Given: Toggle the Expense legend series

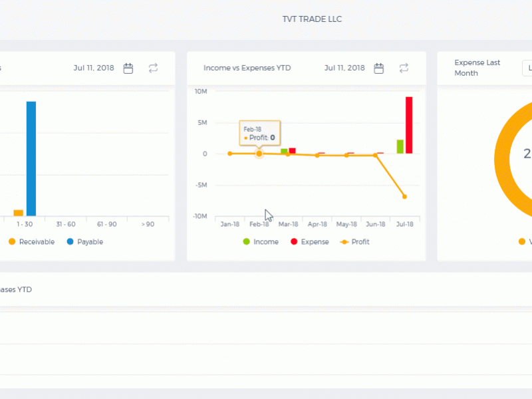Looking at the screenshot, I should [310, 241].
